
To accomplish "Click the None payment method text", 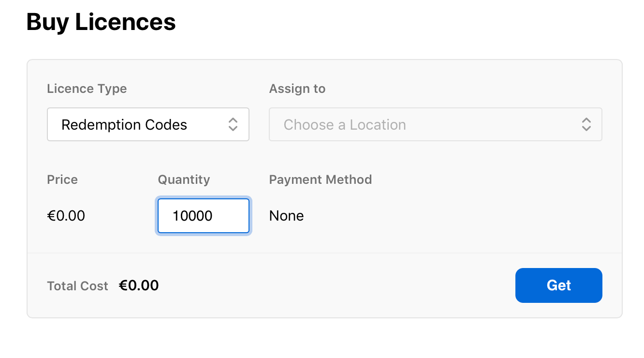I will tap(286, 216).
